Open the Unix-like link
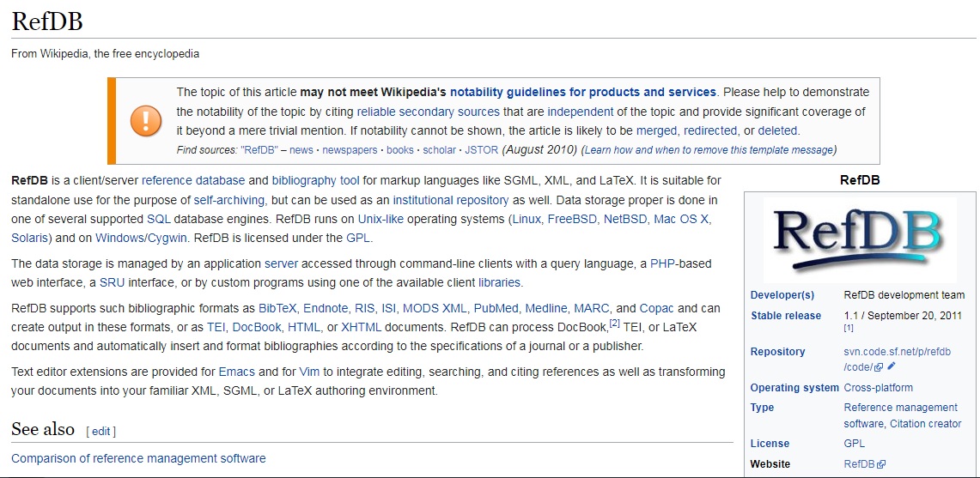Viewport: 980px width, 478px height. pyautogui.click(x=380, y=220)
